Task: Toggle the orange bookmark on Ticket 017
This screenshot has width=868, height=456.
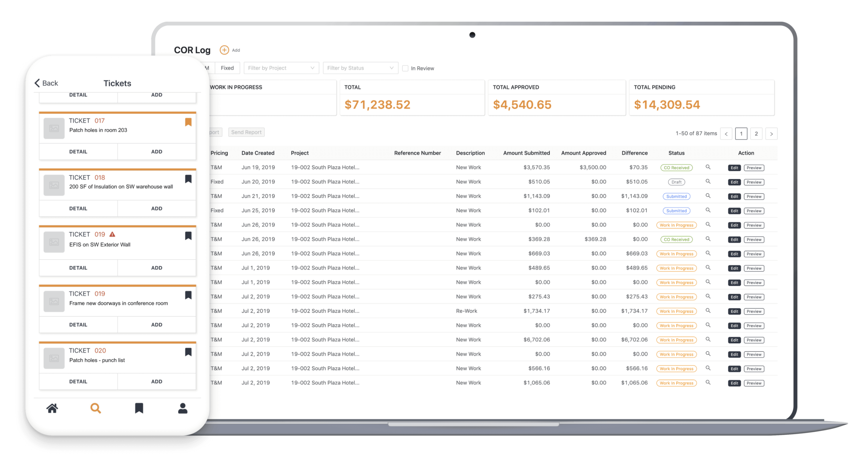Action: pyautogui.click(x=188, y=122)
